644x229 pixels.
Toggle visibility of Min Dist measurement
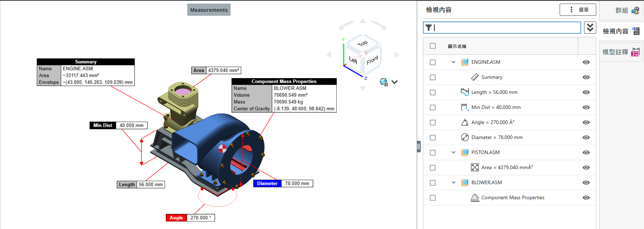tap(586, 107)
